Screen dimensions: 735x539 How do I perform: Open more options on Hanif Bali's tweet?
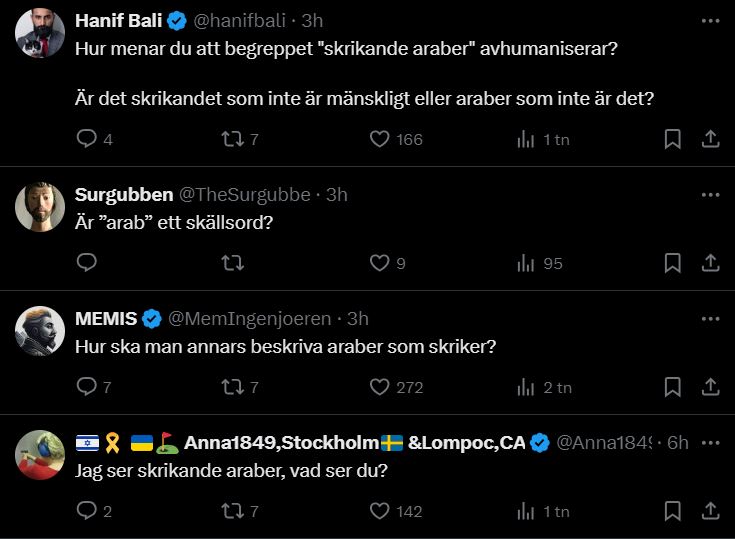tap(710, 21)
